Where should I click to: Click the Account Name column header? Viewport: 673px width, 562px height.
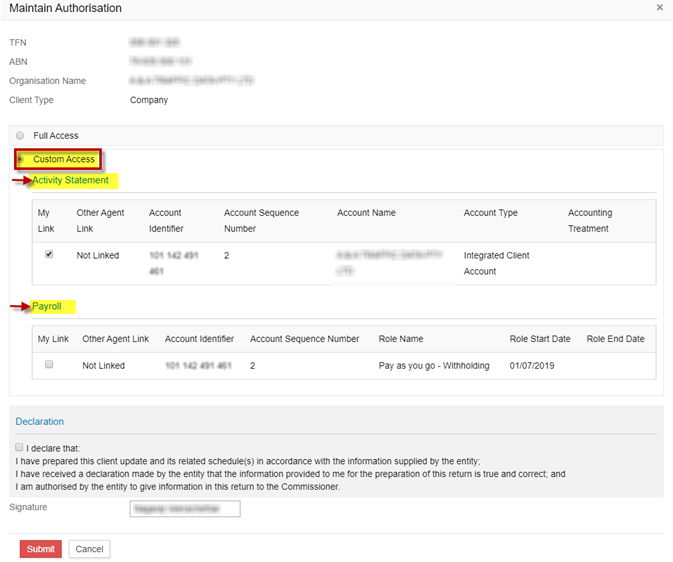[366, 213]
